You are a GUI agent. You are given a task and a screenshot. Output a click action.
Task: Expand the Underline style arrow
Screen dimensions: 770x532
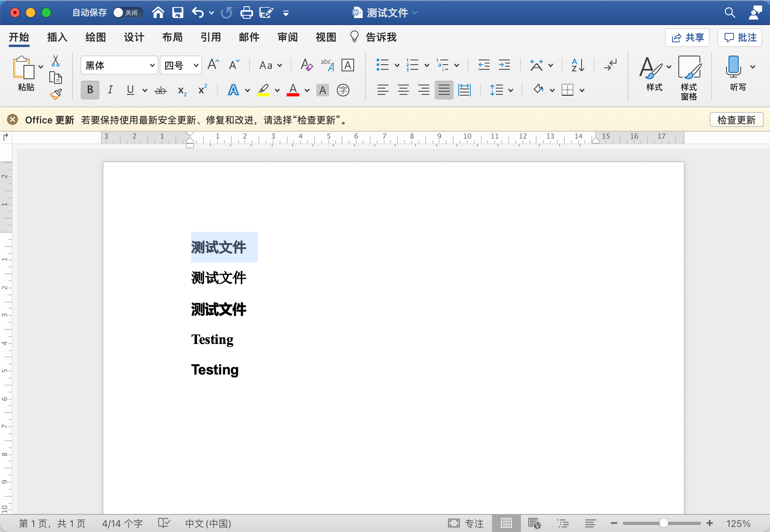(x=145, y=90)
